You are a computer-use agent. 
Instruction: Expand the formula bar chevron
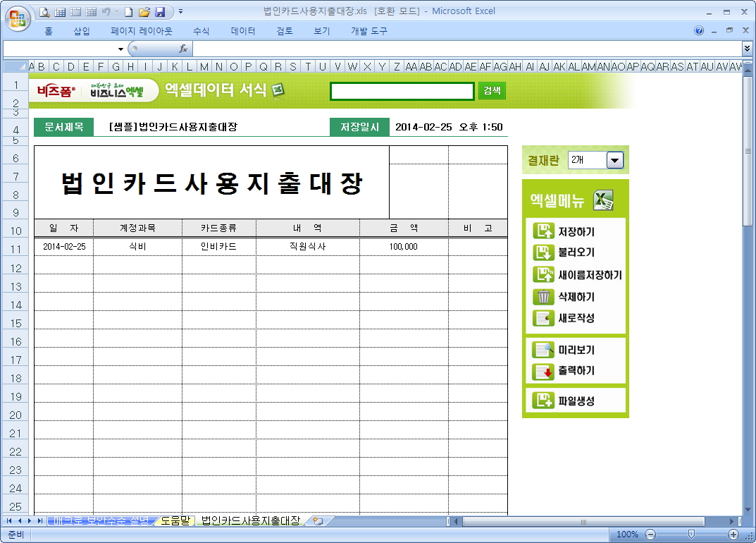(747, 49)
